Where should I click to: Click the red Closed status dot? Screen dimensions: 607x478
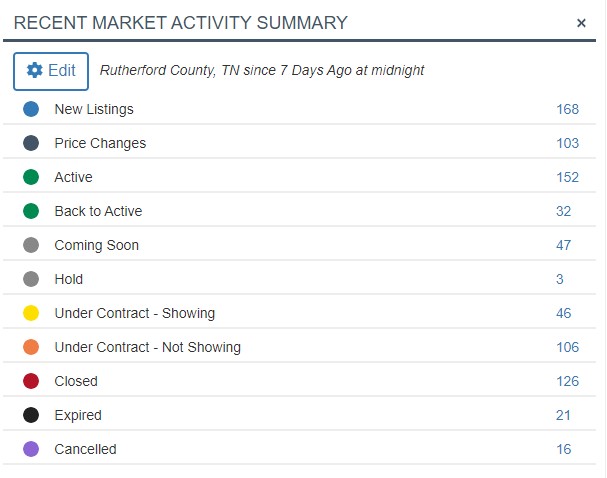click(x=31, y=381)
